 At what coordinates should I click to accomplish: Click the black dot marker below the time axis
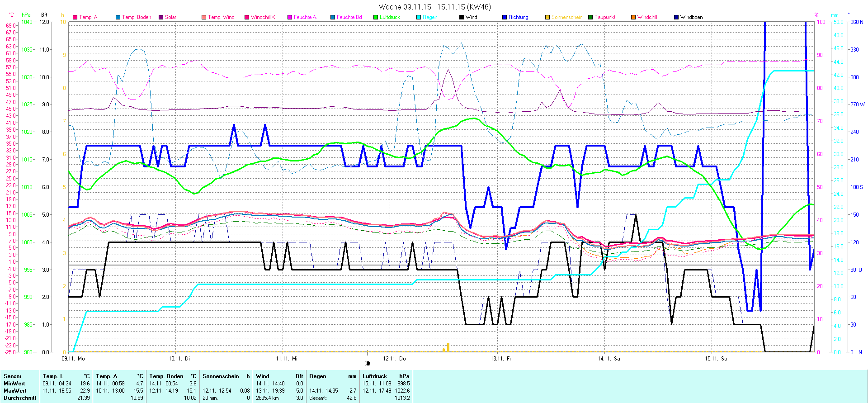click(x=368, y=363)
